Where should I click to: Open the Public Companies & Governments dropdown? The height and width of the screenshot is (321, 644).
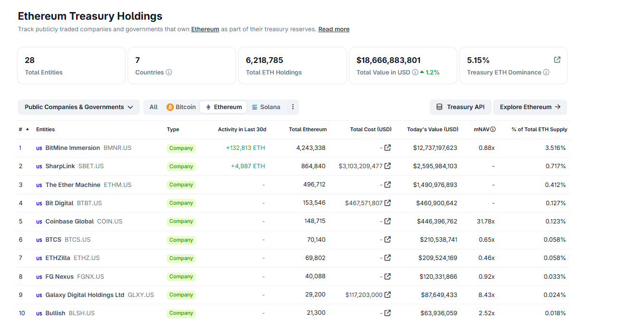click(78, 107)
